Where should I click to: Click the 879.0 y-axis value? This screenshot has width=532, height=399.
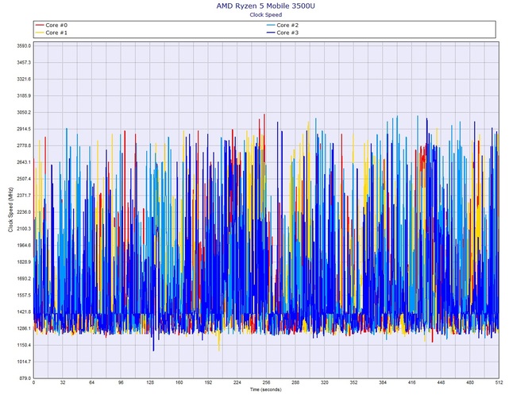point(25,378)
